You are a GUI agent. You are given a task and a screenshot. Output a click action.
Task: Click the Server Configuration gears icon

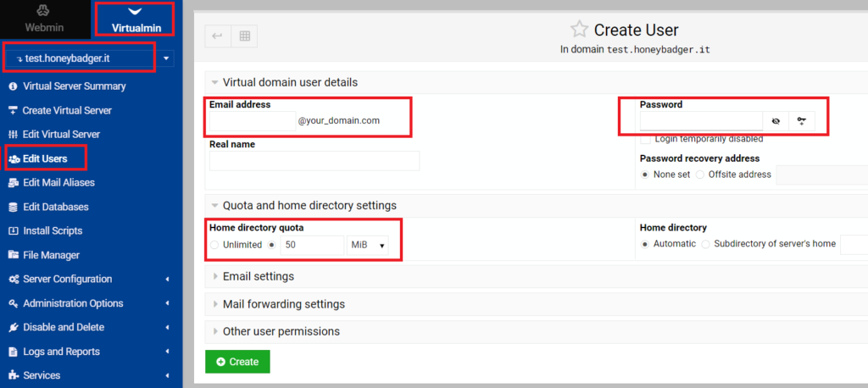pyautogui.click(x=14, y=280)
